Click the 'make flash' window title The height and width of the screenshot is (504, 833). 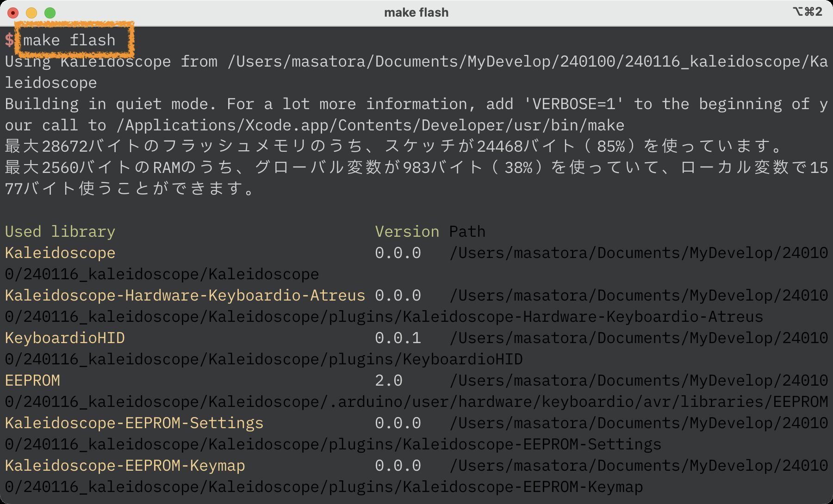pyautogui.click(x=416, y=12)
